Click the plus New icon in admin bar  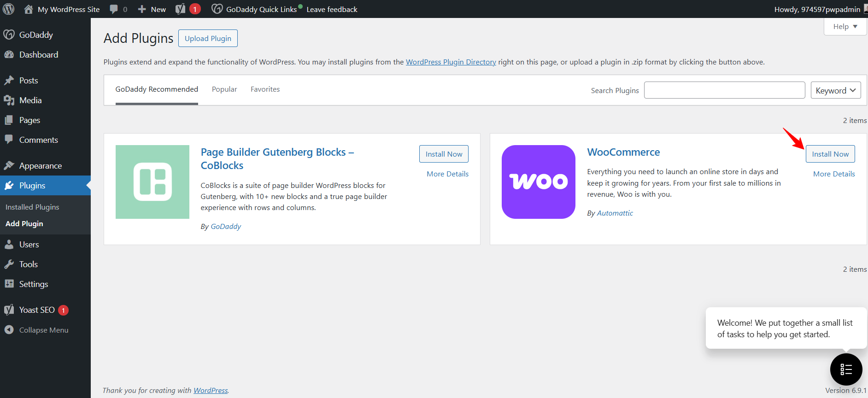(x=142, y=9)
